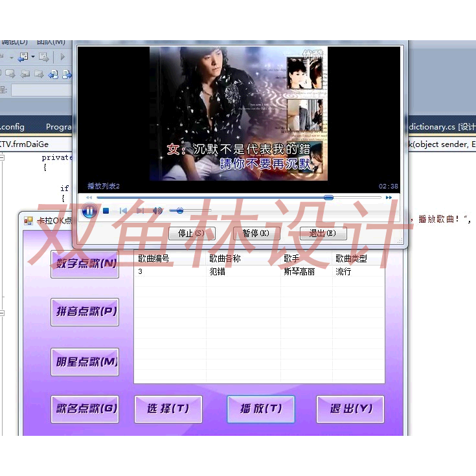Click the fast-forward double-arrow icon
Image resolution: width=476 pixels, height=476 pixels.
[389, 198]
